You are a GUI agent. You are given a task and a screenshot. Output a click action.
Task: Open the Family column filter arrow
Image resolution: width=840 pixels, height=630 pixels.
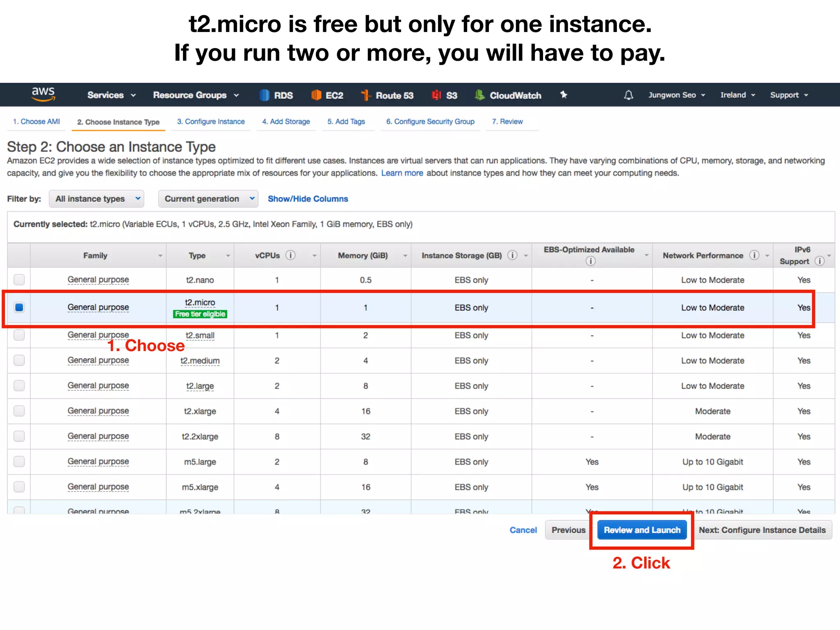pyautogui.click(x=160, y=256)
